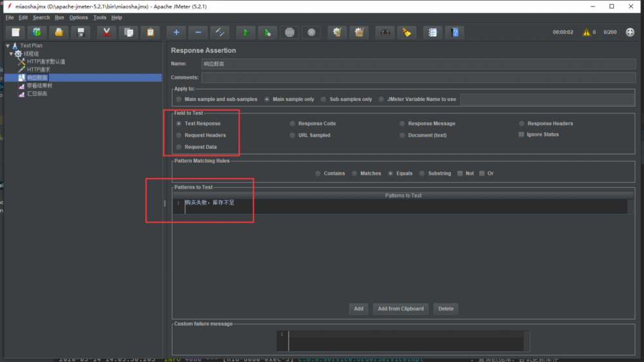Screen dimensions: 644x362
Task: Click the Clear results broom icon
Action: coord(337,32)
